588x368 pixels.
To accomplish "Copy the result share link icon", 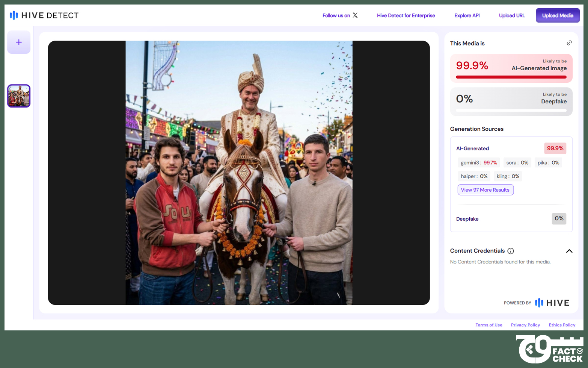I will 569,43.
